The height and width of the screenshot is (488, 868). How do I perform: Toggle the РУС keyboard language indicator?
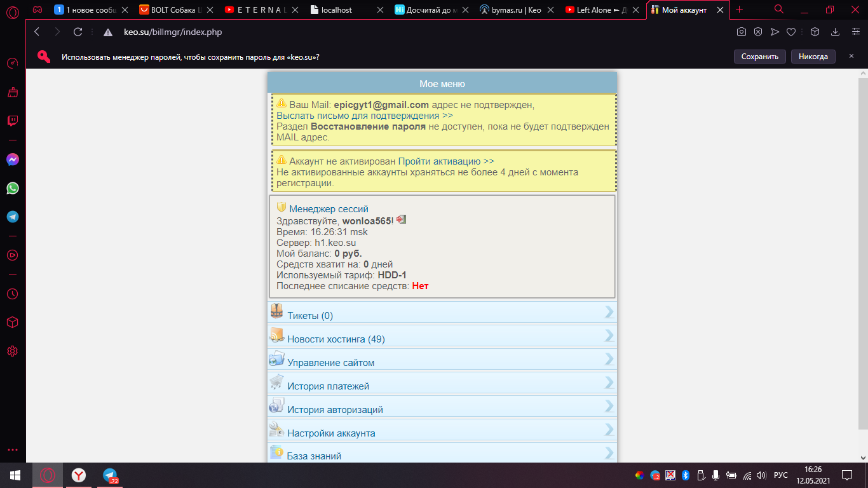pyautogui.click(x=780, y=475)
